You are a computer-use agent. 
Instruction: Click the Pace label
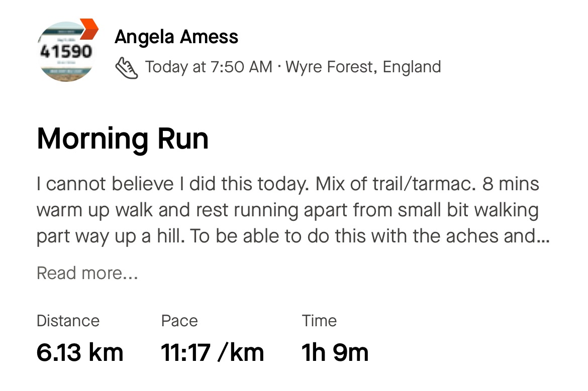(179, 321)
